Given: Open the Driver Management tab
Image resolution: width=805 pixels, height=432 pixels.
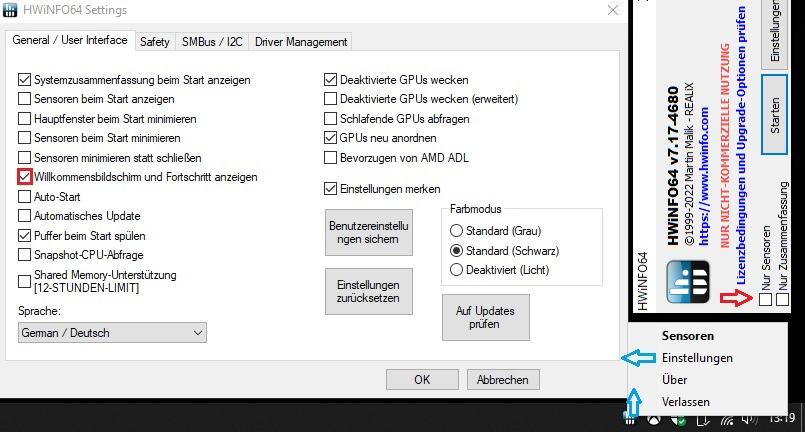Looking at the screenshot, I should pos(301,42).
